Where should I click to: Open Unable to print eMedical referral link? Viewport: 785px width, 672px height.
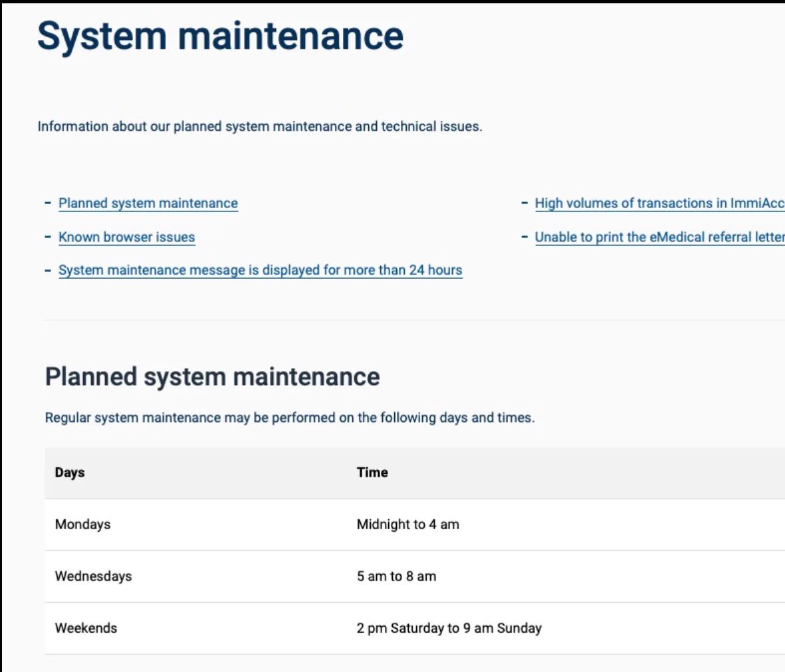coord(660,237)
